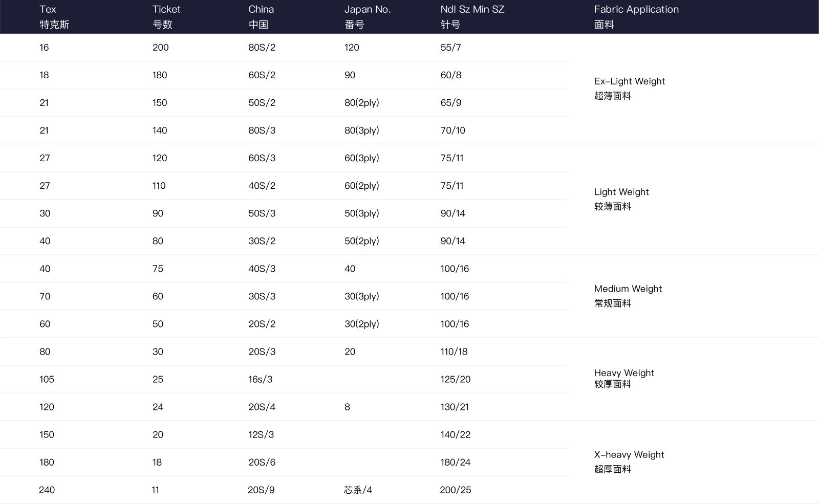Click the Tex value 240 cell

(47, 490)
